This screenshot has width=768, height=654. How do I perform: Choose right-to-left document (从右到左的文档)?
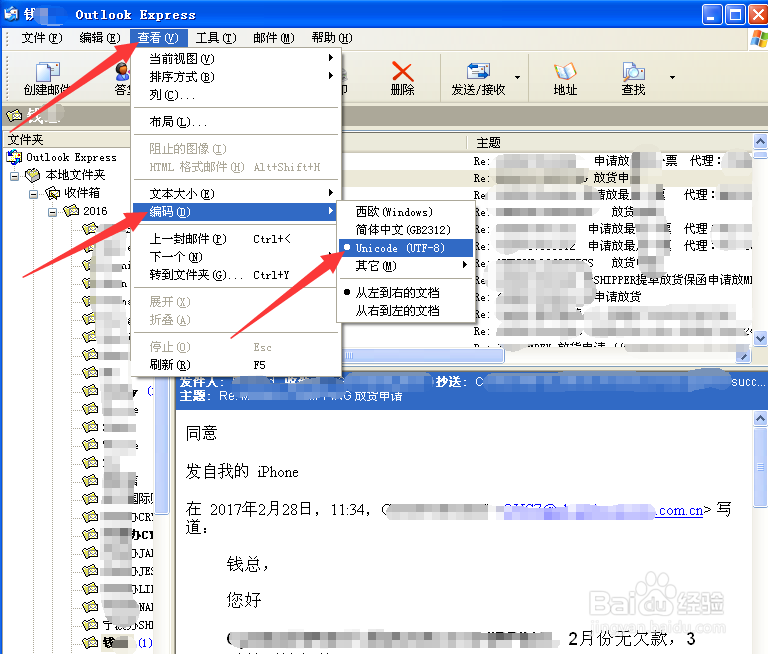click(406, 311)
